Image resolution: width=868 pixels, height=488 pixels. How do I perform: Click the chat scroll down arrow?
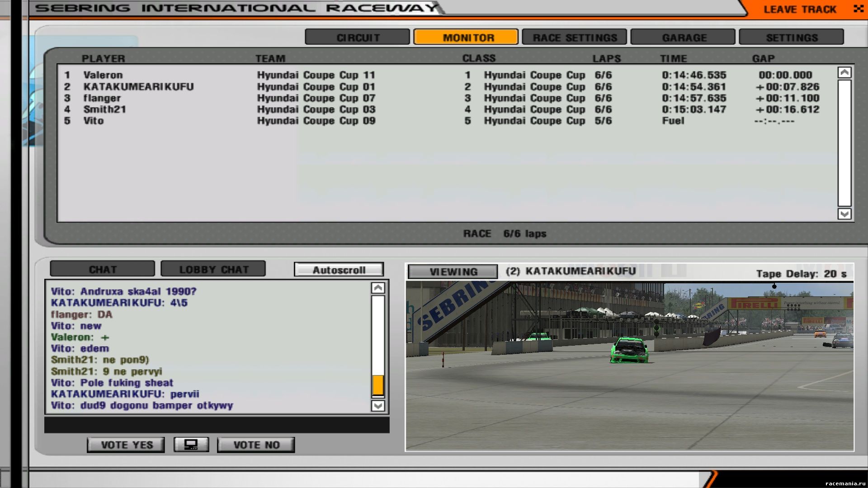pos(378,406)
